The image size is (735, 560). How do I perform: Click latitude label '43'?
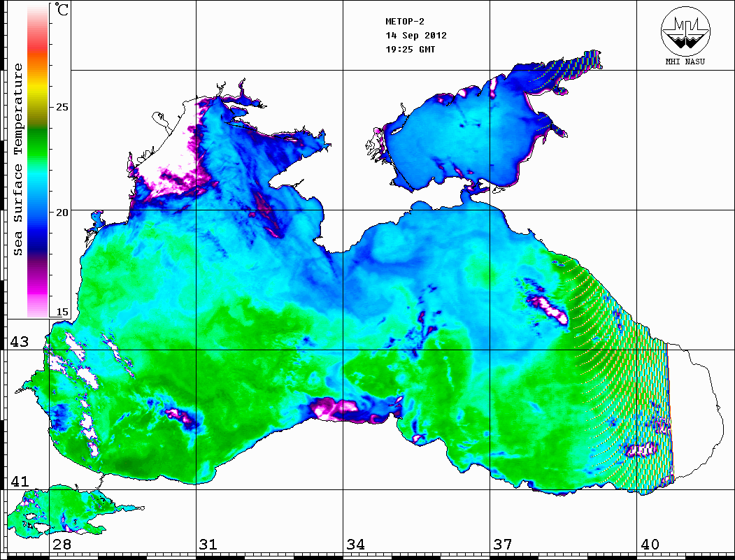tap(20, 342)
